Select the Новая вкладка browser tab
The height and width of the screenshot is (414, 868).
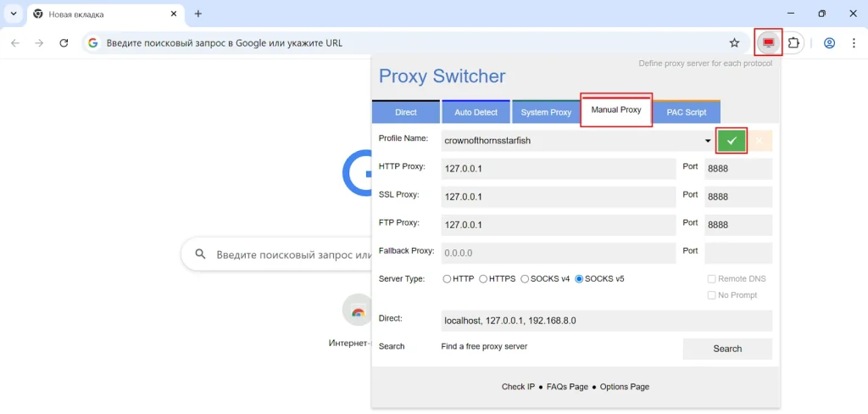(x=105, y=15)
